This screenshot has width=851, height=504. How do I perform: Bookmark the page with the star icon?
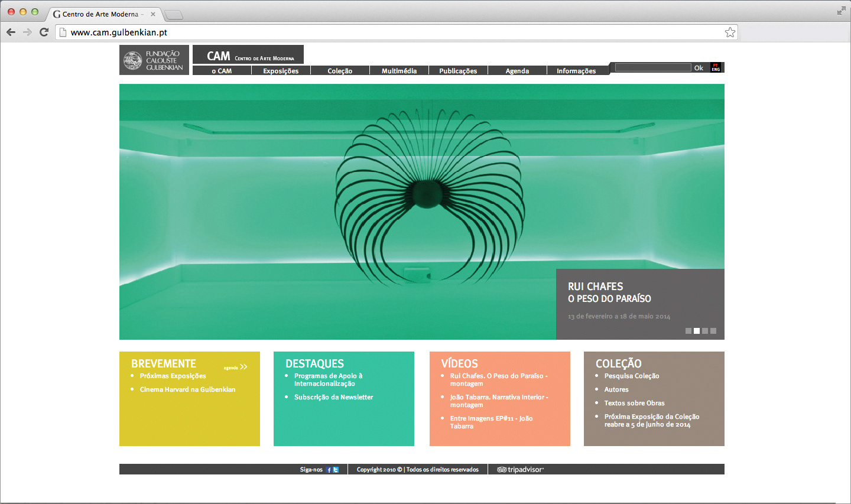point(730,32)
